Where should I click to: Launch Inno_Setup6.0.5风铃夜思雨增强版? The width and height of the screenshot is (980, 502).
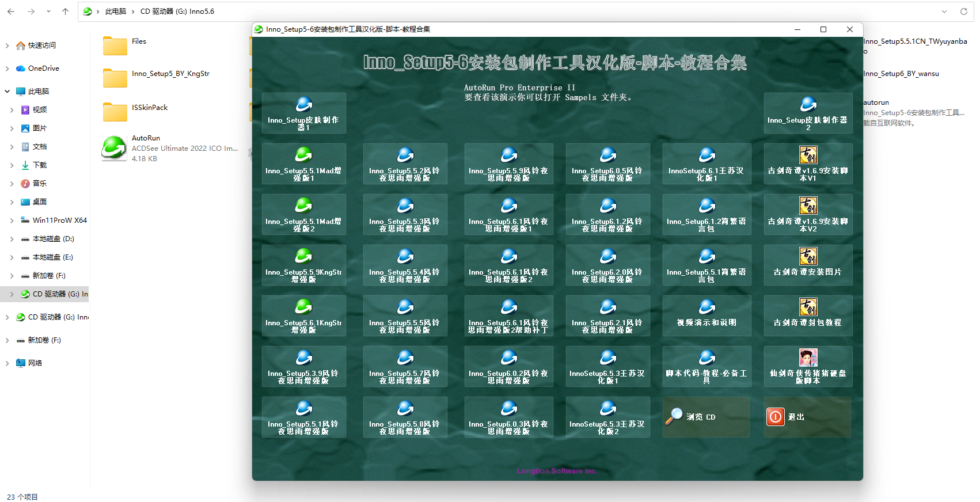click(x=608, y=163)
